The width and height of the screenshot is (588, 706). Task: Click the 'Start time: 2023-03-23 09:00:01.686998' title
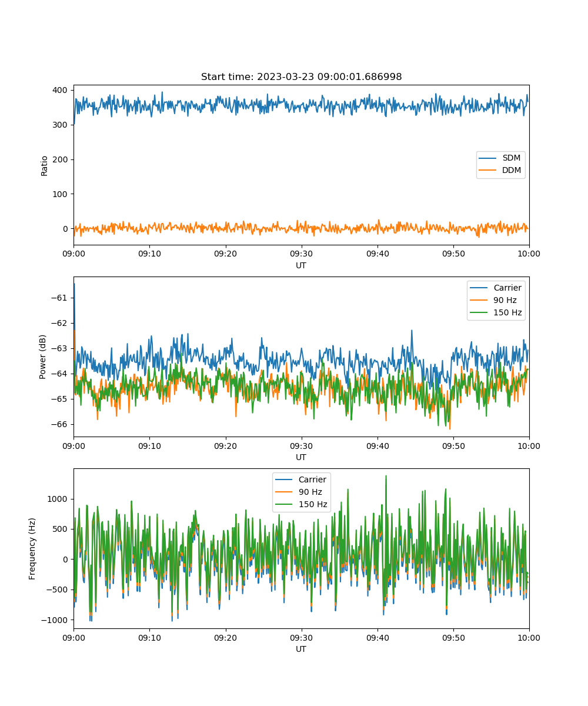coord(301,77)
